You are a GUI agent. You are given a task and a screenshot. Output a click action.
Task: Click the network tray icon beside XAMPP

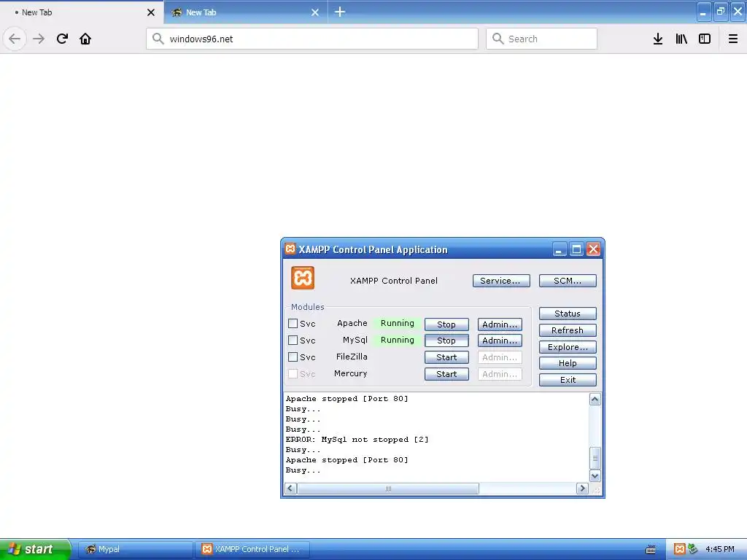[x=692, y=549]
